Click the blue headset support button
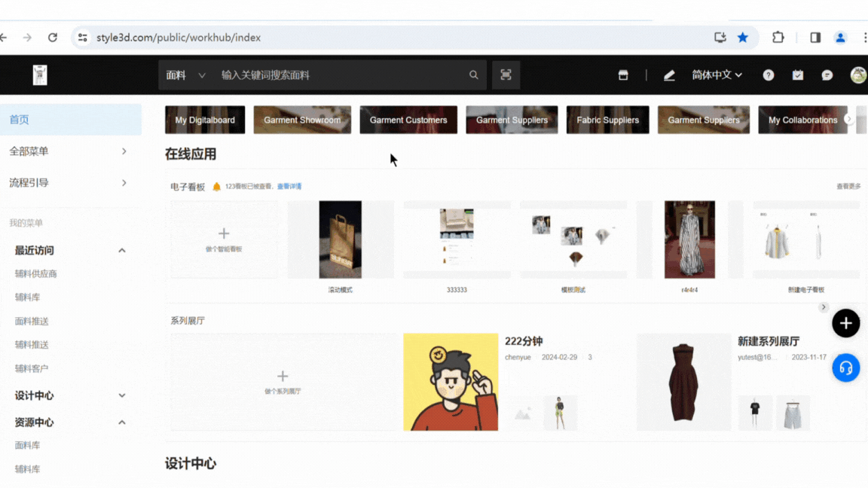This screenshot has width=868, height=488. pos(845,368)
